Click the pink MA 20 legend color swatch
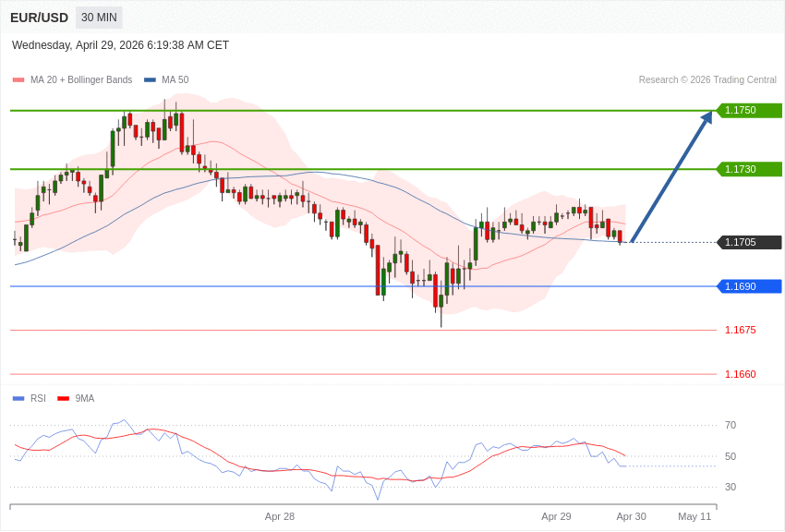This screenshot has height=532, width=785. (x=18, y=80)
